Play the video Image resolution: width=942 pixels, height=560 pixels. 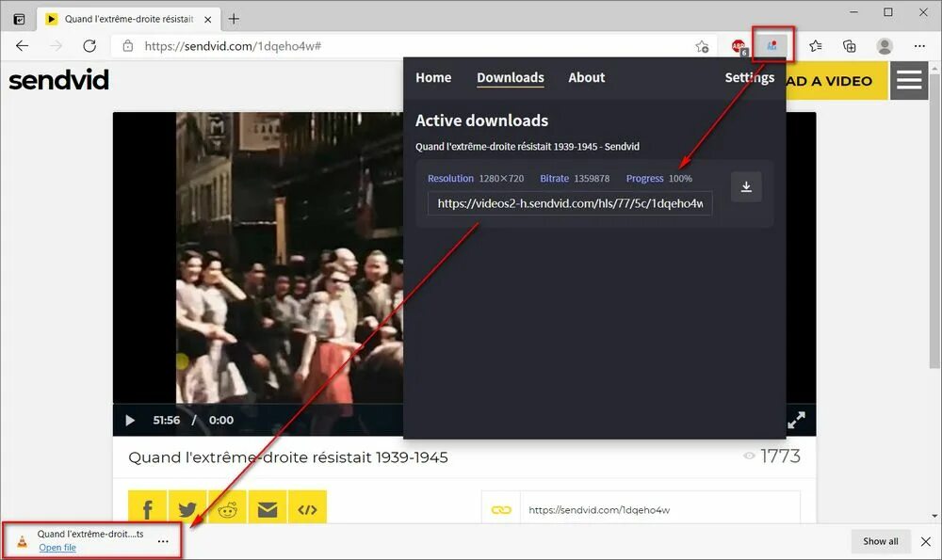pos(130,420)
